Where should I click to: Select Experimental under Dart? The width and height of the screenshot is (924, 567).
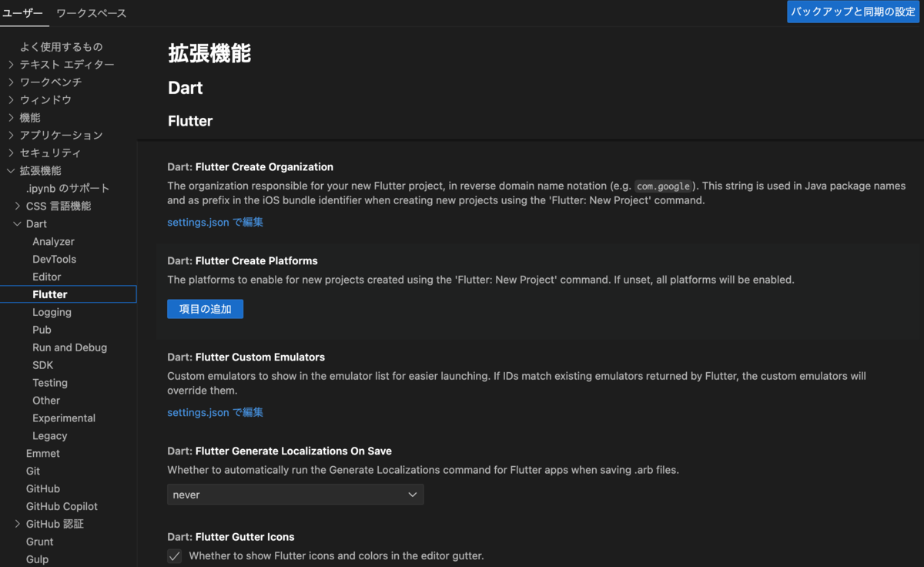(64, 418)
